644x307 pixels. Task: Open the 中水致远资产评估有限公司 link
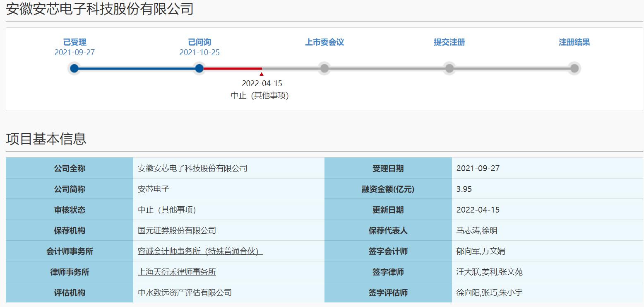point(185,293)
